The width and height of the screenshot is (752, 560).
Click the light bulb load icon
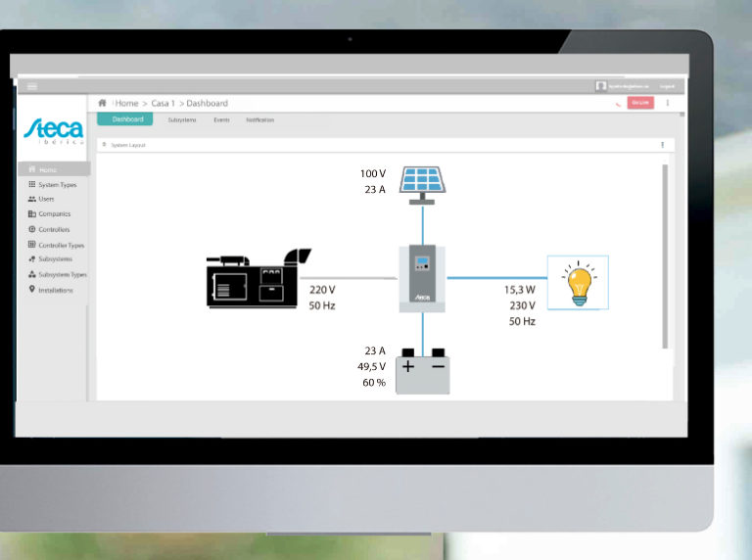click(578, 283)
